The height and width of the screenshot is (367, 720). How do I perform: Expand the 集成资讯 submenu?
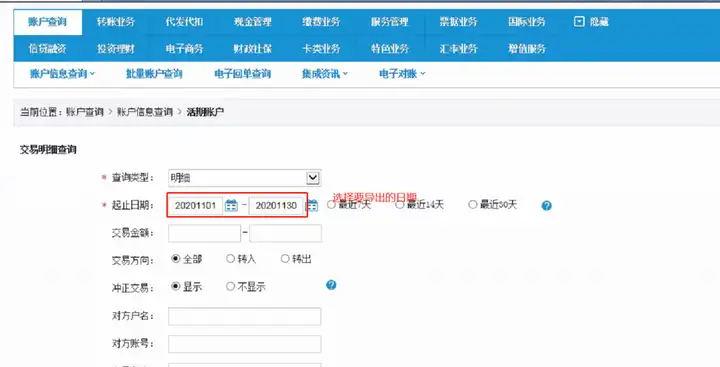pos(325,73)
